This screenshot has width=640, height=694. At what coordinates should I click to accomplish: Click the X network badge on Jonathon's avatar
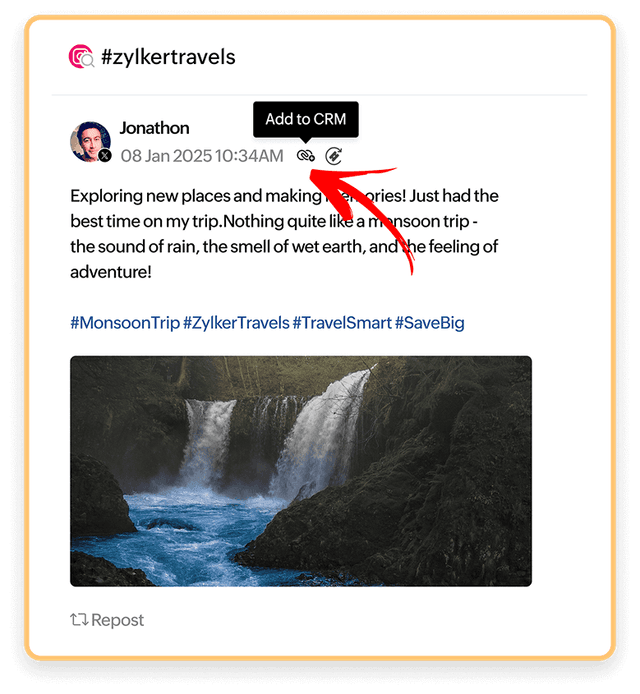(x=105, y=156)
